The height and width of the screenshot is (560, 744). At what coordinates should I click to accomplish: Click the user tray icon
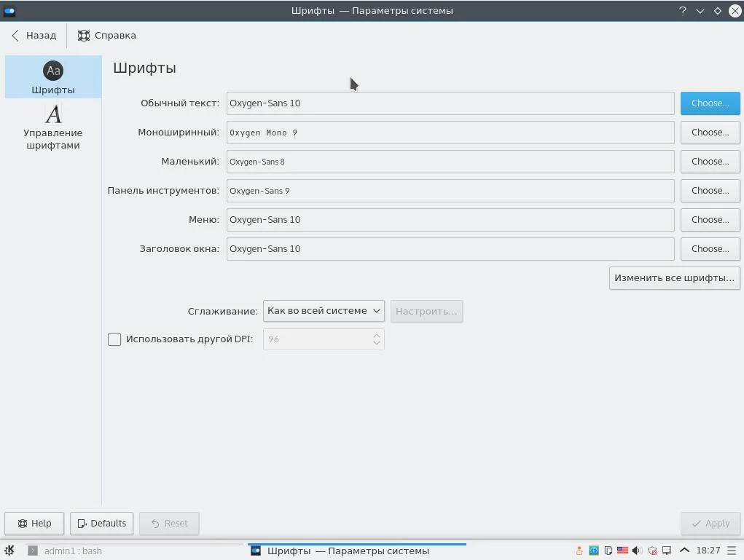(x=579, y=551)
